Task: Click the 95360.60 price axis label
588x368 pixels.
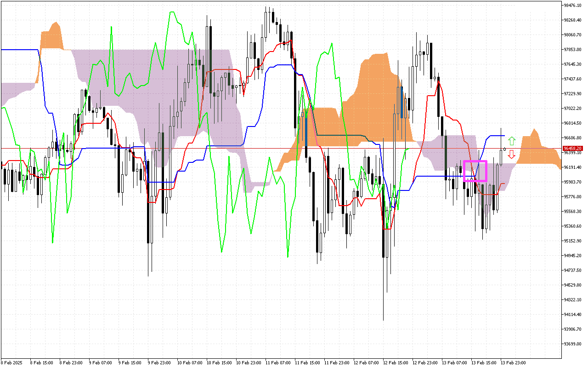Action: (x=573, y=226)
